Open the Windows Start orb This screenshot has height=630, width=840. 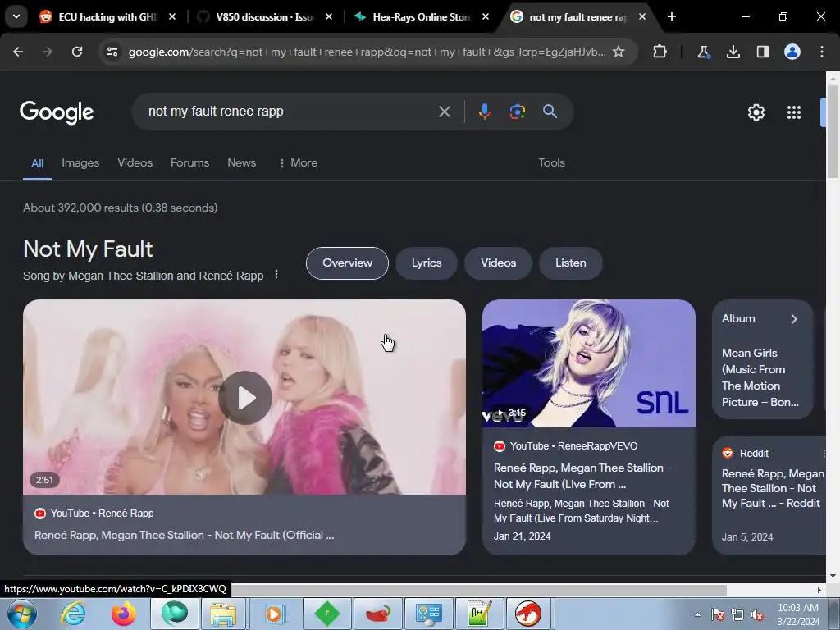point(22,614)
